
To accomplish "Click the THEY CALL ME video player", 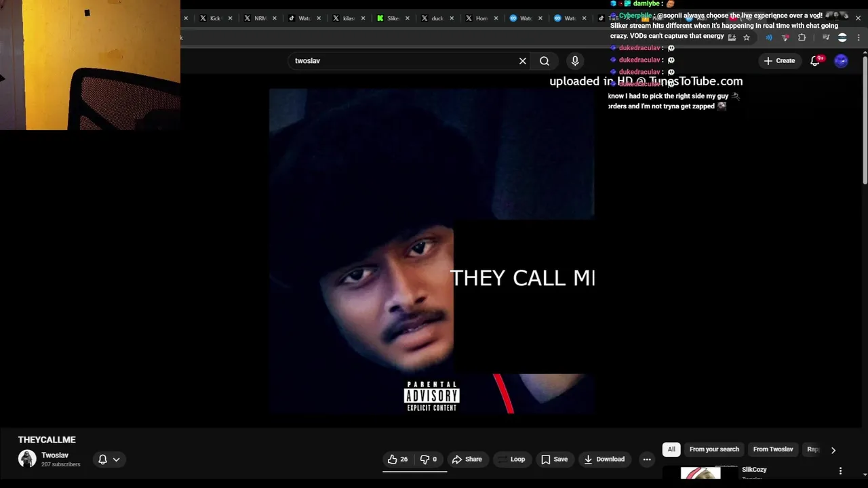I will [x=432, y=251].
